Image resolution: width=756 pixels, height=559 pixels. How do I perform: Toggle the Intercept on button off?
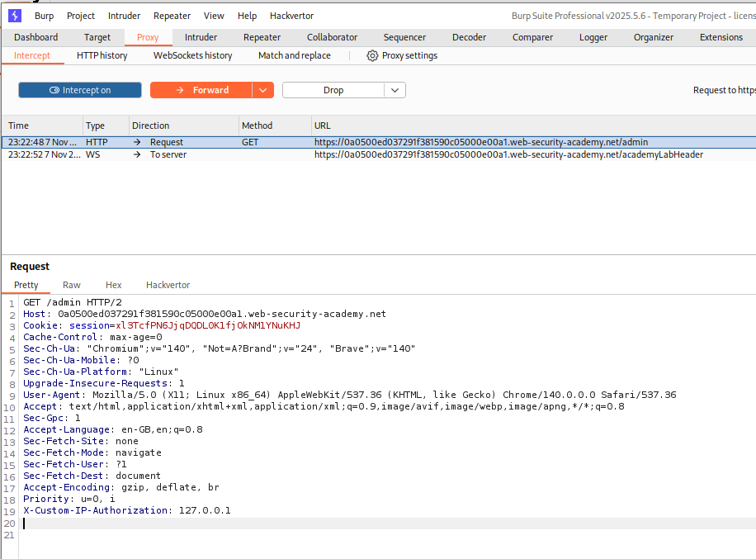pos(80,90)
